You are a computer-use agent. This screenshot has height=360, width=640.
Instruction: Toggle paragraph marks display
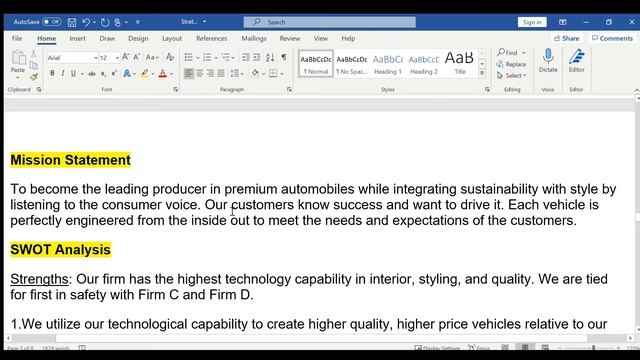[x=284, y=57]
